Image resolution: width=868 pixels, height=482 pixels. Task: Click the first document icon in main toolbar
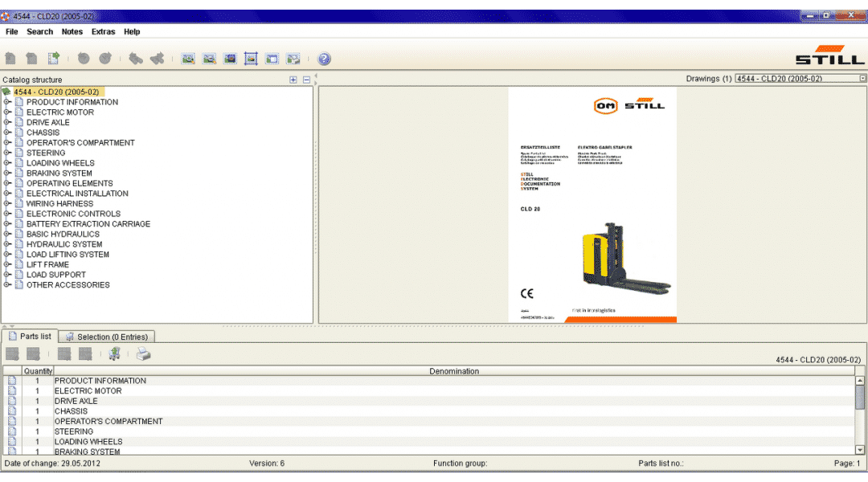point(10,58)
